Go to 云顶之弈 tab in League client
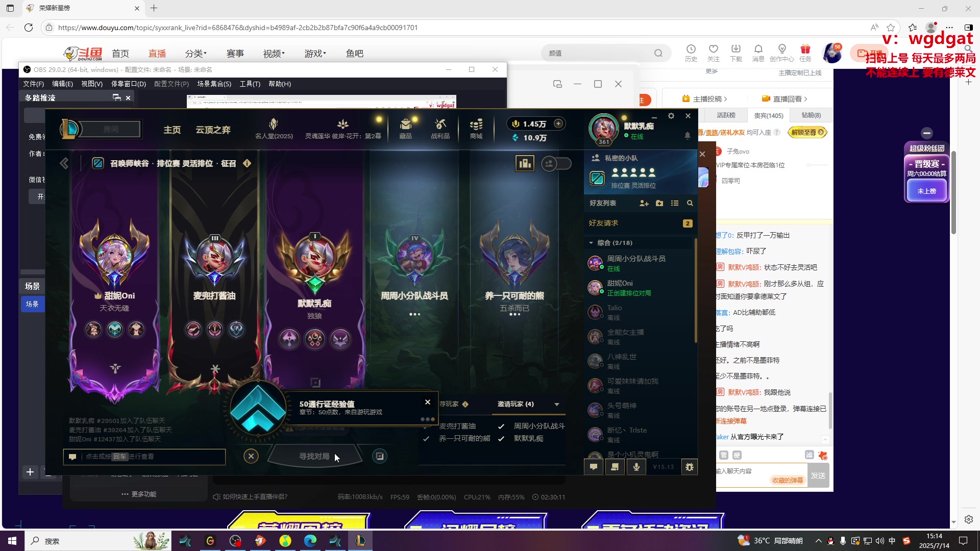 click(x=213, y=130)
